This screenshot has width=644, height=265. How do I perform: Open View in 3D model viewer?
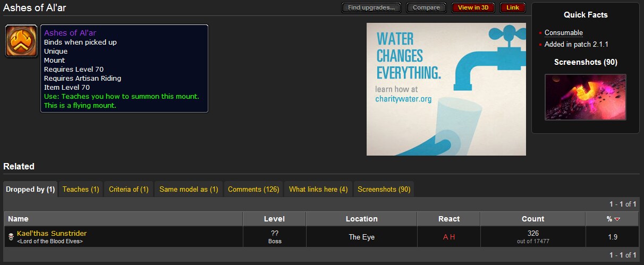point(473,7)
